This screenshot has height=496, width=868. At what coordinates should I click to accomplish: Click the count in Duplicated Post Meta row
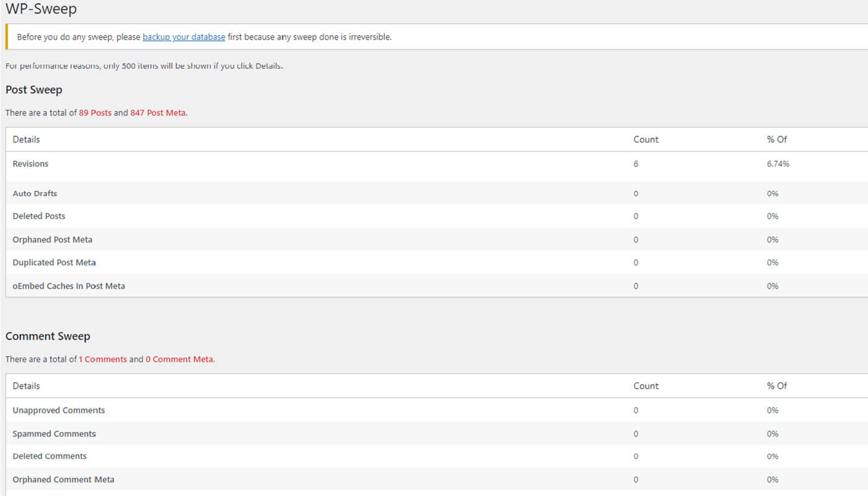point(635,262)
